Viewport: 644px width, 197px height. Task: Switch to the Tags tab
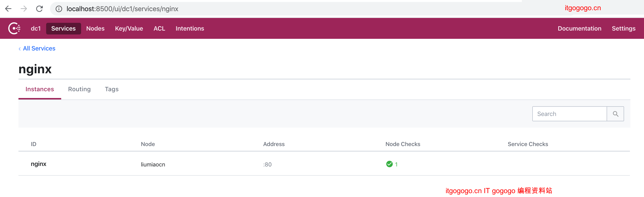click(111, 89)
